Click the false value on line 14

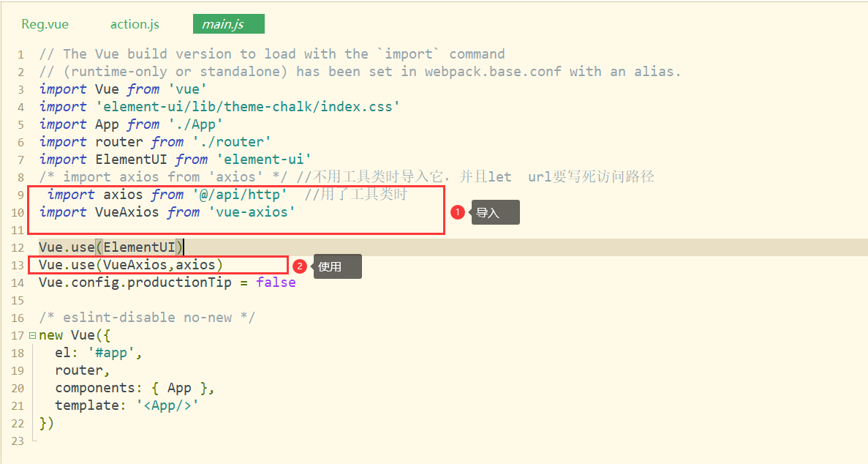pyautogui.click(x=276, y=282)
